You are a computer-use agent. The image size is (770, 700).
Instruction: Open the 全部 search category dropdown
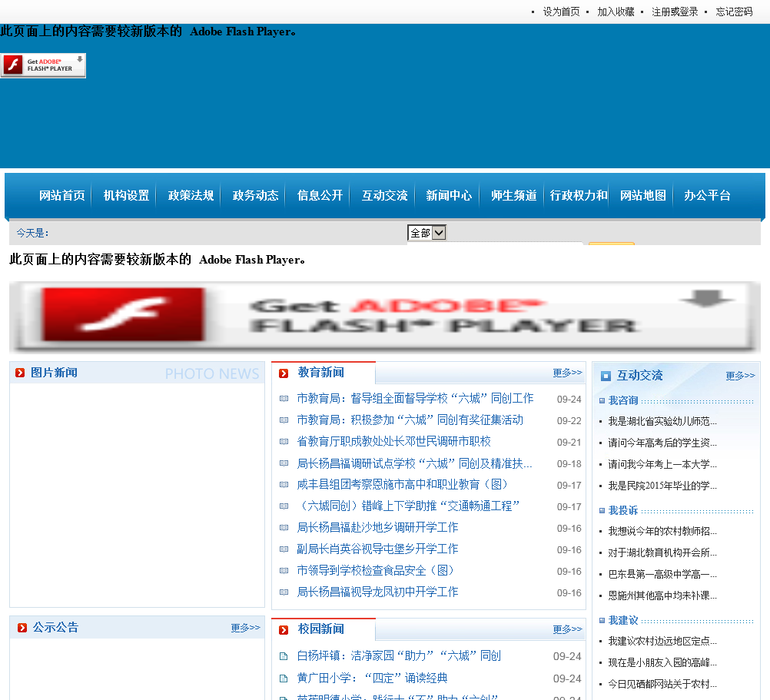tap(426, 233)
